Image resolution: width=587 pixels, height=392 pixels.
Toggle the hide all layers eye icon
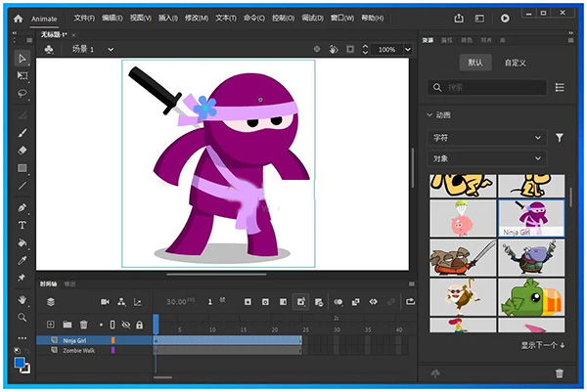[126, 325]
